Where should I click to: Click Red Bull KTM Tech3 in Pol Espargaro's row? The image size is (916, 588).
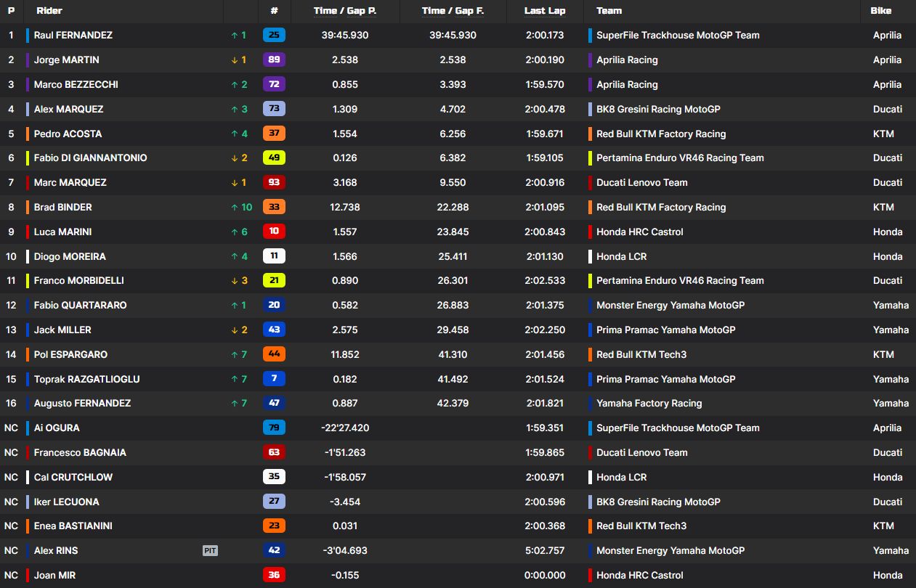pos(641,354)
